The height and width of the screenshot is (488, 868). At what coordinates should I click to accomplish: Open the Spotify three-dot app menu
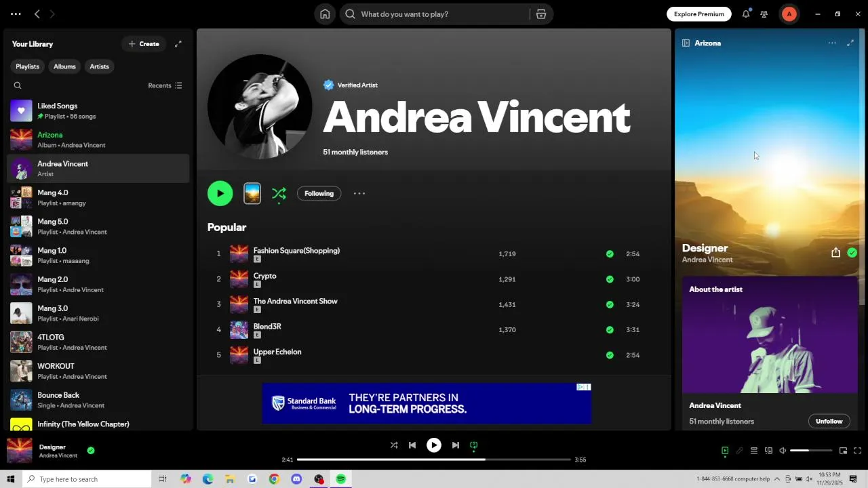[x=16, y=14]
